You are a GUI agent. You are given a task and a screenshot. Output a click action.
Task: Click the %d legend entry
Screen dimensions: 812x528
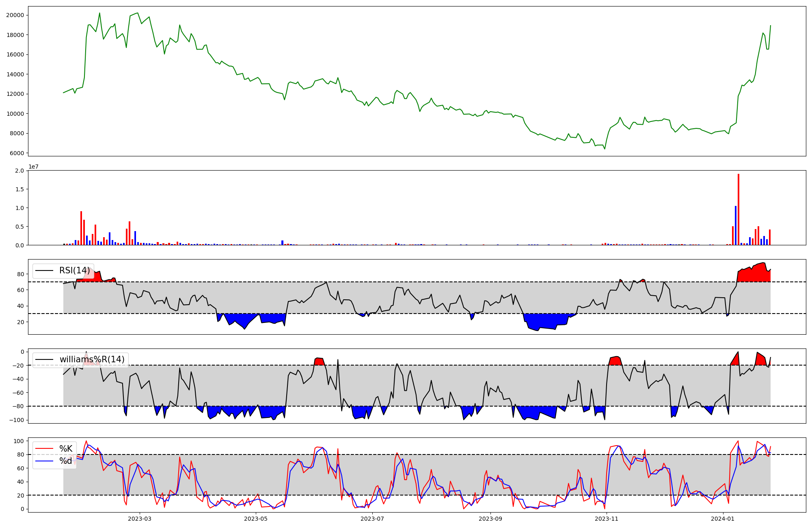(x=66, y=461)
